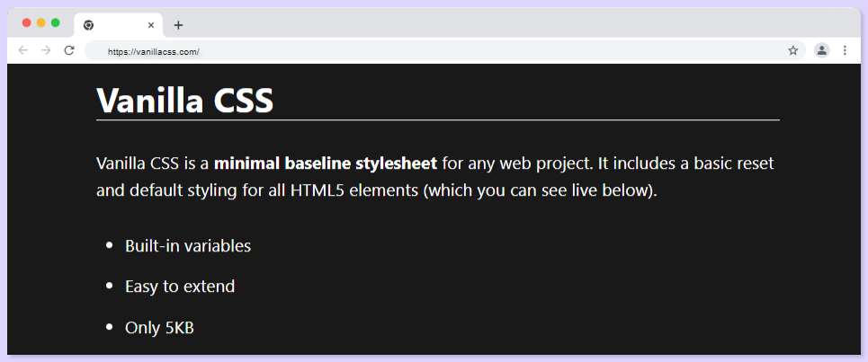Click the Built-in variables list item
The image size is (868, 362).
[x=188, y=246]
